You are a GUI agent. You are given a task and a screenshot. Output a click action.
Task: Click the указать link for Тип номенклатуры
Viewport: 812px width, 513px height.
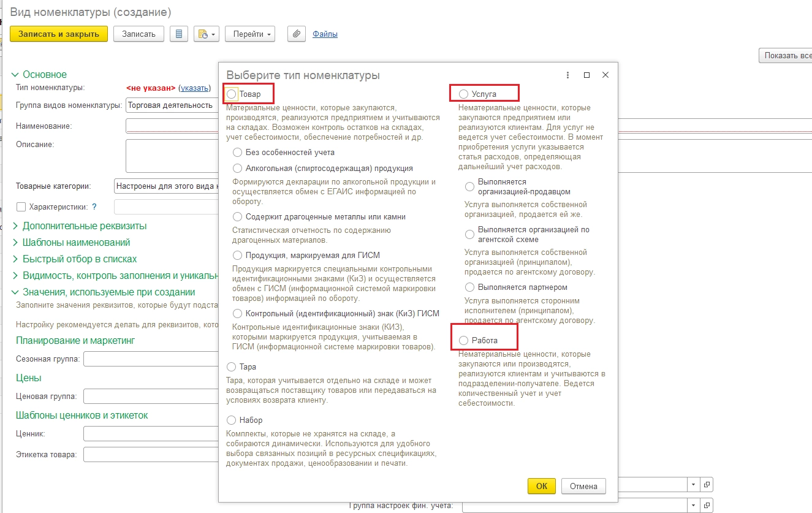click(x=195, y=88)
